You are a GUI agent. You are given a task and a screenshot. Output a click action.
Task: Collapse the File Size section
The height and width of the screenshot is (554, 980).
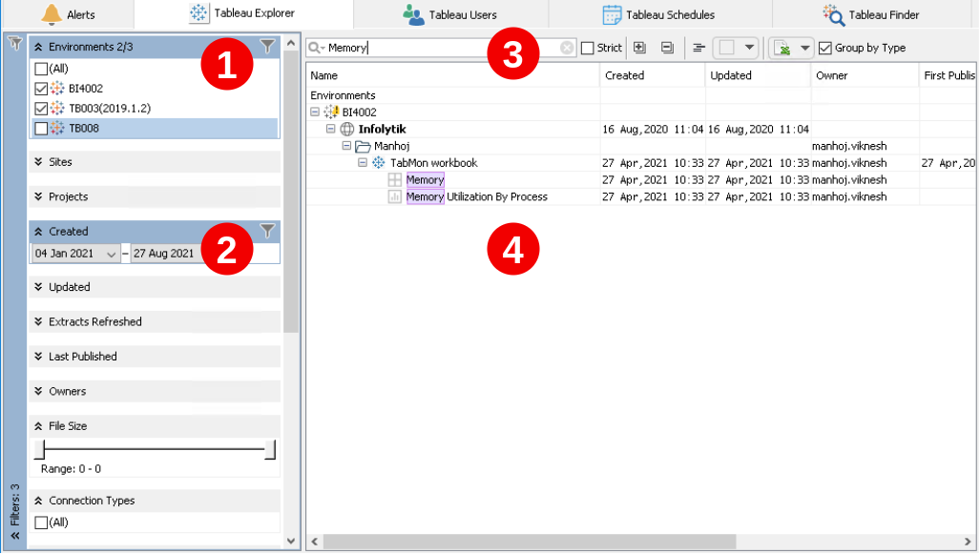[x=38, y=426]
